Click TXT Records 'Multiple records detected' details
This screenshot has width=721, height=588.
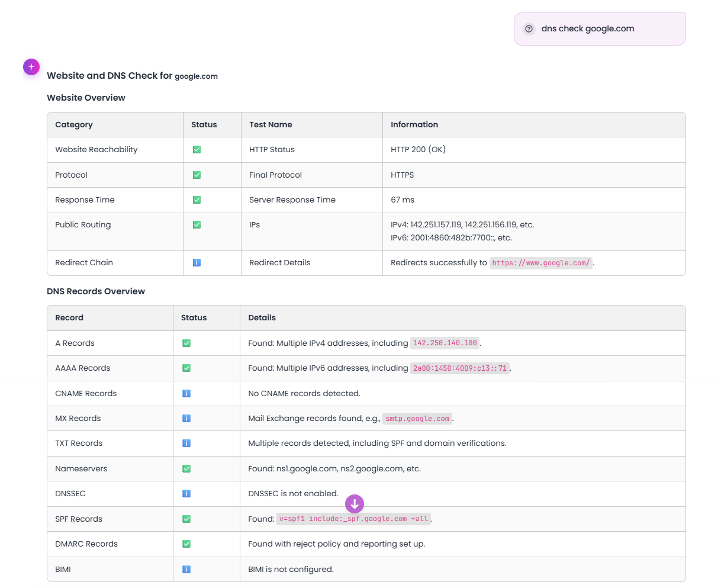coord(377,444)
